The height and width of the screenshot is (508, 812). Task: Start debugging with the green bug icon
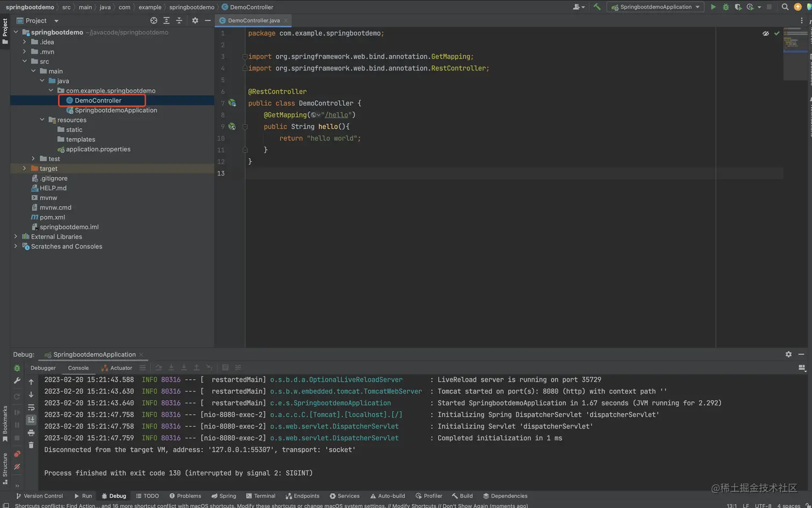coord(726,7)
